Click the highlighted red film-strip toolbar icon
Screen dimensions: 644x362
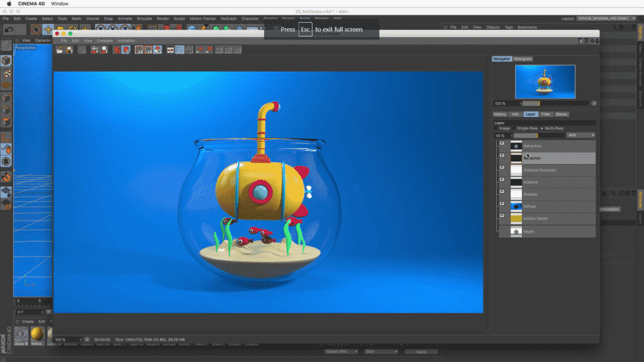coord(126,50)
